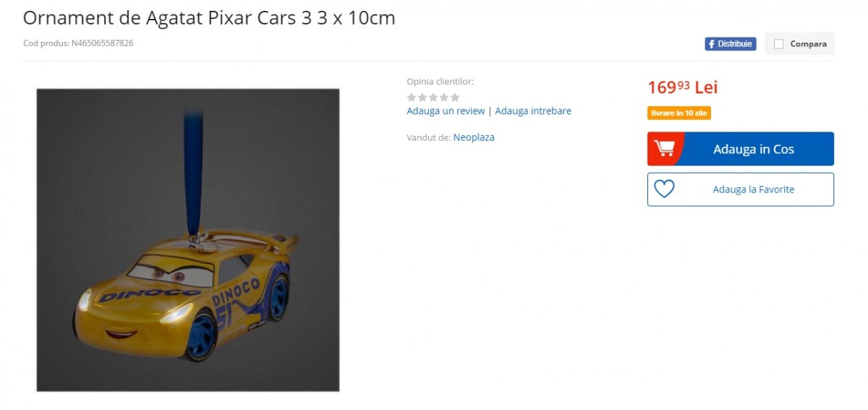
Task: Click the Adauga la Favorite button
Action: coord(741,189)
